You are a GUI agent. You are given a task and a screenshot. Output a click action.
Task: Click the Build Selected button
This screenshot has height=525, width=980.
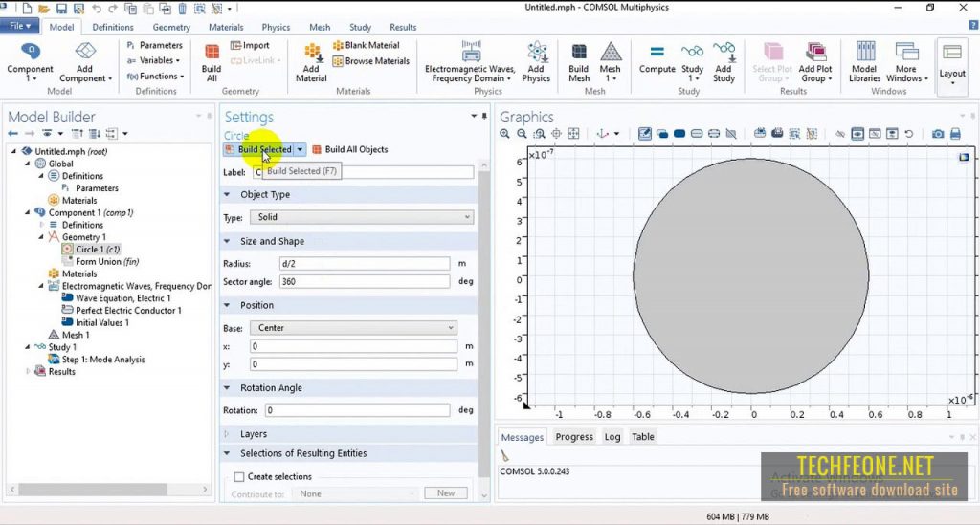[258, 150]
